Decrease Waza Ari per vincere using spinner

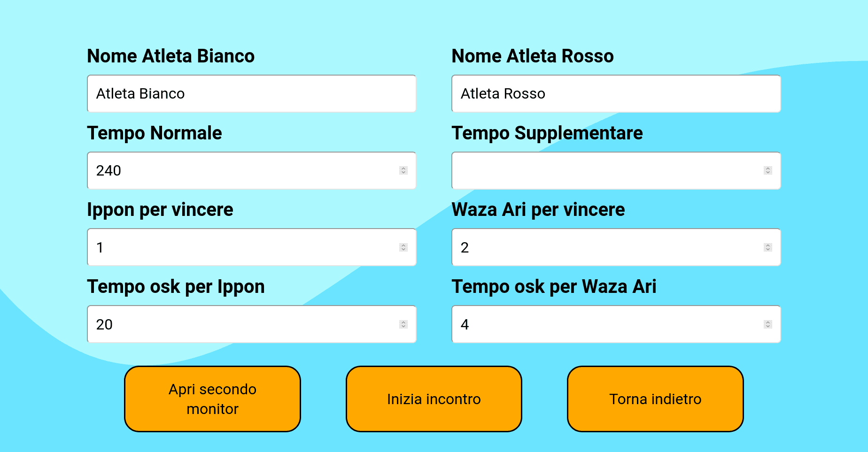tap(768, 250)
